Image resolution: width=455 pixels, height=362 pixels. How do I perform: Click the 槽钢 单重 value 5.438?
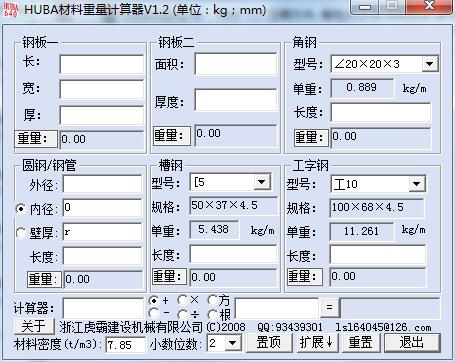coord(214,230)
